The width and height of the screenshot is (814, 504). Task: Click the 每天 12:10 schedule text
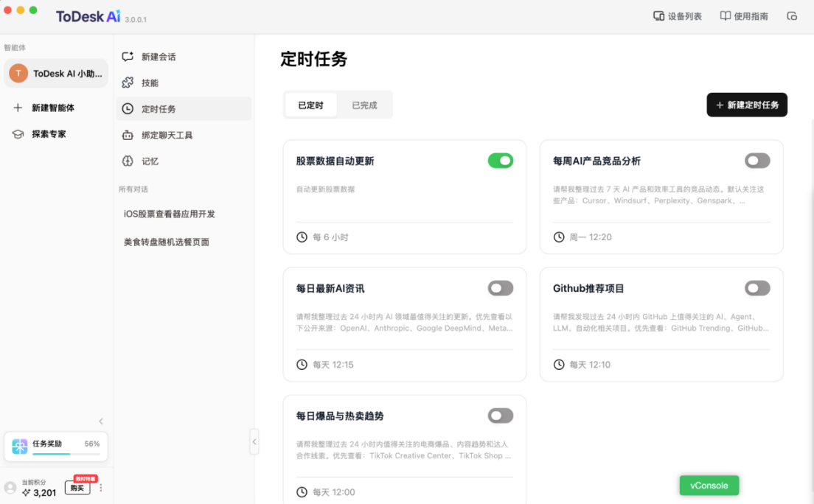(x=590, y=365)
